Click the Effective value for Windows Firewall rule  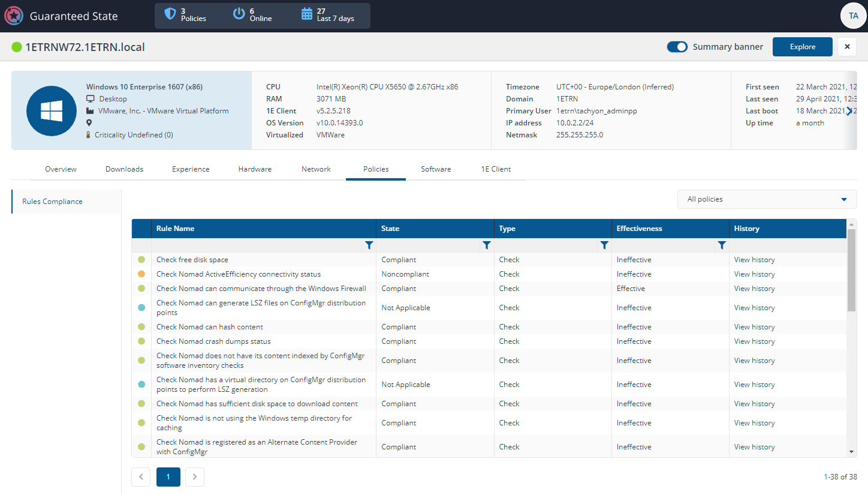click(x=631, y=289)
